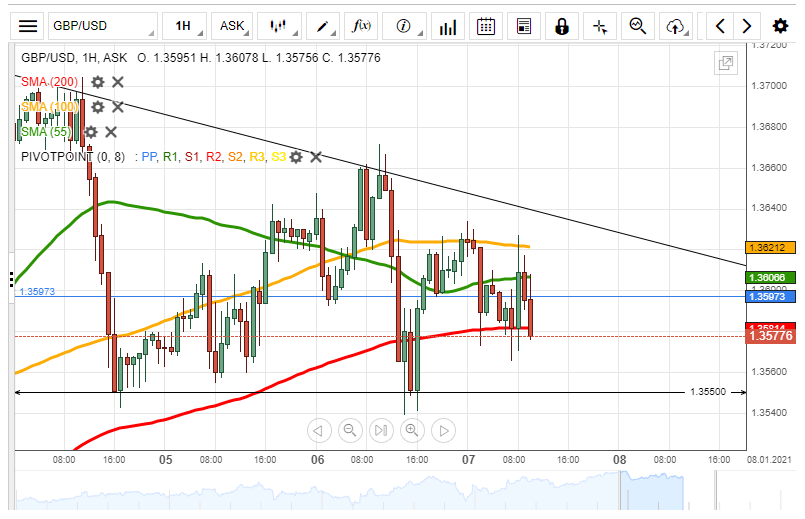Zoom in with round plus magnifier
805x519 pixels.
pyautogui.click(x=412, y=430)
